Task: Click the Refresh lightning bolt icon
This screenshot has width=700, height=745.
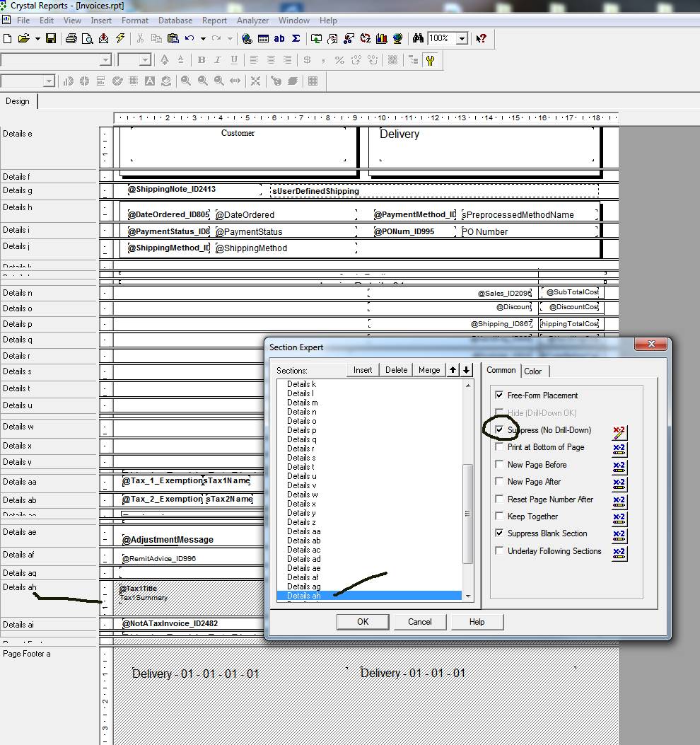Action: pos(121,39)
